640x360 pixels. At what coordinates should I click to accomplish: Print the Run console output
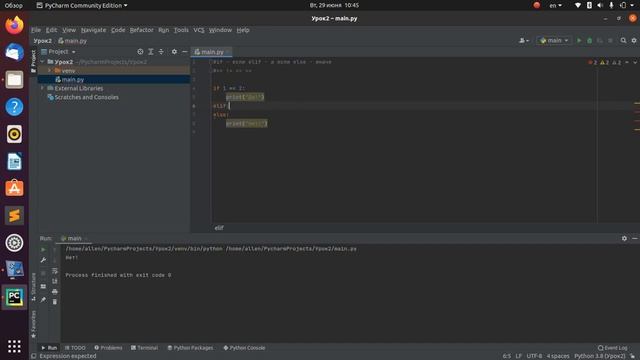coord(55,291)
